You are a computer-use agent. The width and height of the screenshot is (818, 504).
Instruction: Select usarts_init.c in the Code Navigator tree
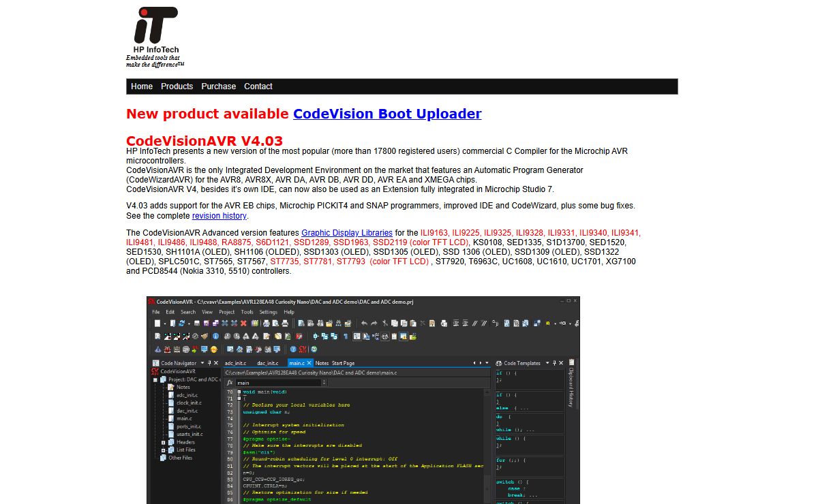tap(190, 434)
